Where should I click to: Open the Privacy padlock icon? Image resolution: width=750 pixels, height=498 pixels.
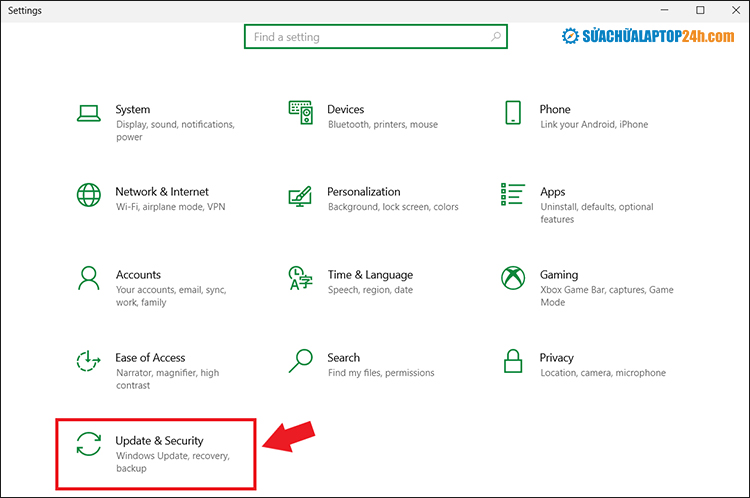point(513,361)
